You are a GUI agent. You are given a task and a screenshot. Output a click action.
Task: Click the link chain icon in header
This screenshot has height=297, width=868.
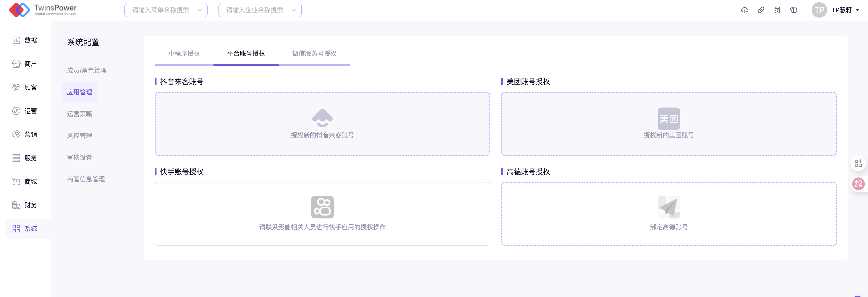(761, 10)
